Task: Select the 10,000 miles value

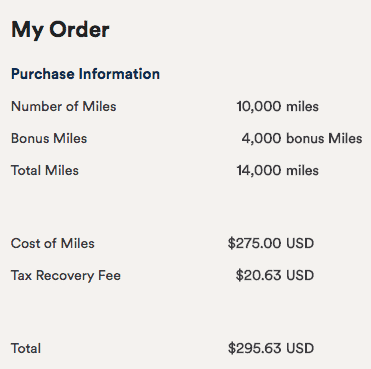Action: pyautogui.click(x=278, y=107)
